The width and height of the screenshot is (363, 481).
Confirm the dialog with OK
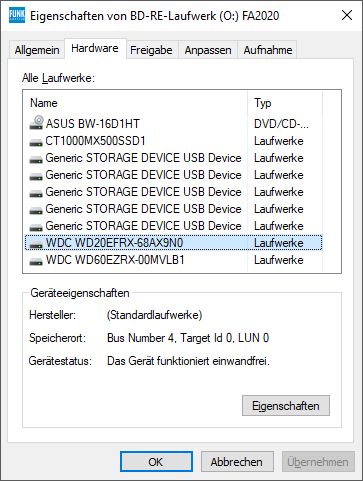156,462
